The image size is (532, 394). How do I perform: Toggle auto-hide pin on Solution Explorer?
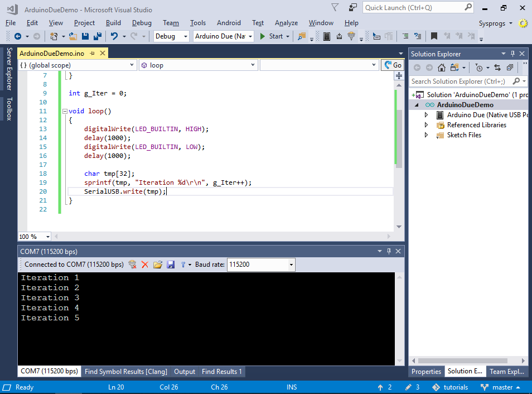(512, 54)
